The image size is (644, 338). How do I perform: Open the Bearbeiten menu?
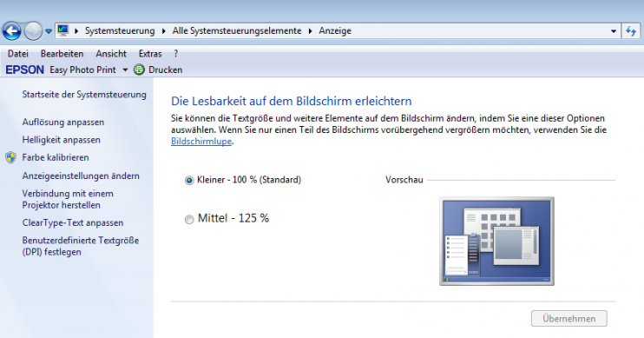[x=62, y=54]
